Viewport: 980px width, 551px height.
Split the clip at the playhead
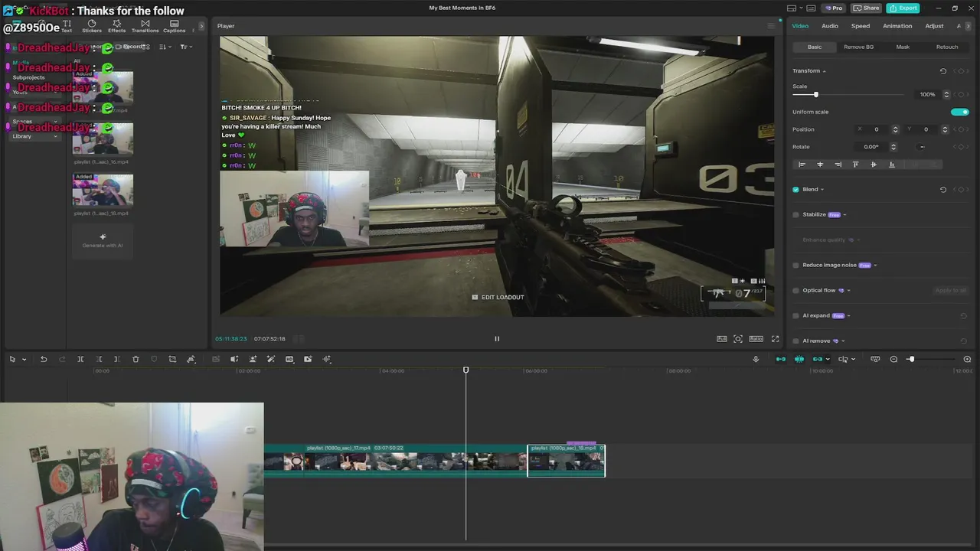coord(80,359)
